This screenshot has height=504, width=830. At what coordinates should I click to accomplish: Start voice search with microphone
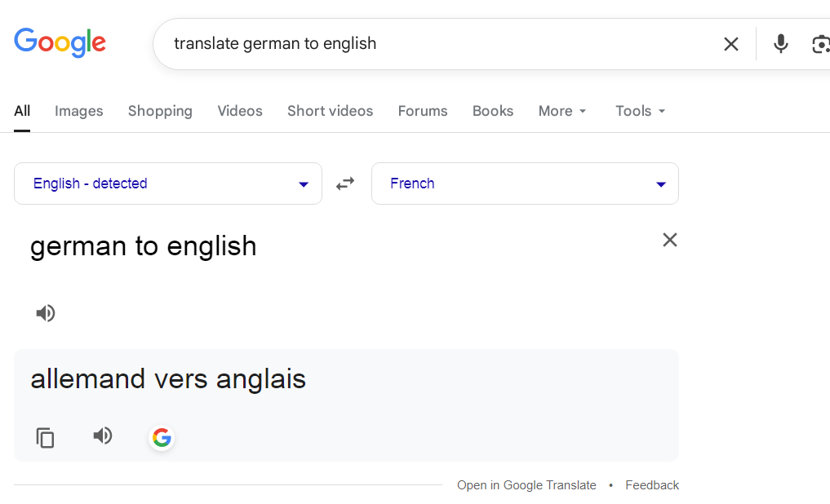click(x=781, y=44)
